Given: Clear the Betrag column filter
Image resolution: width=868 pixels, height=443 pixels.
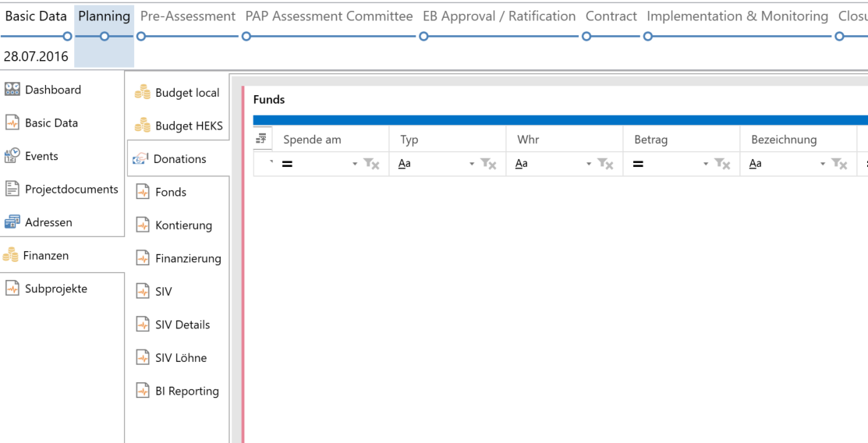Looking at the screenshot, I should (x=723, y=165).
